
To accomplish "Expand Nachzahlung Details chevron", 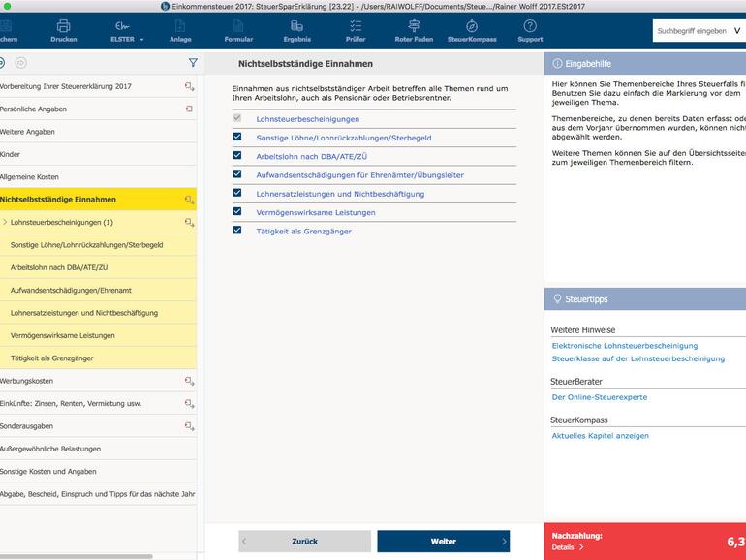I will (x=581, y=547).
